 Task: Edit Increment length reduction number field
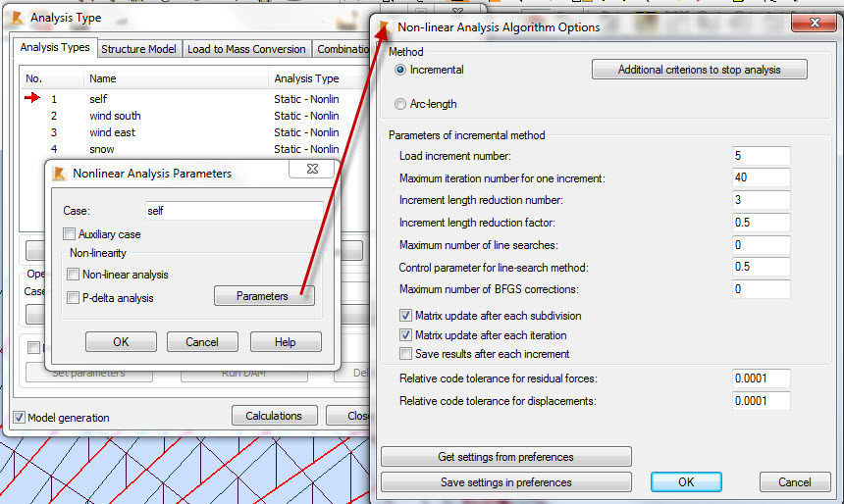[762, 200]
